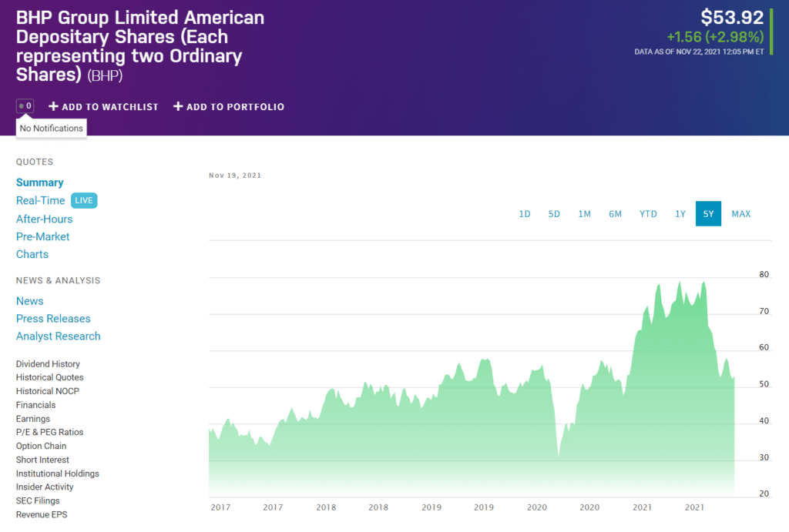
Task: Click the (BHP) ticker symbol in heading
Action: tap(105, 75)
